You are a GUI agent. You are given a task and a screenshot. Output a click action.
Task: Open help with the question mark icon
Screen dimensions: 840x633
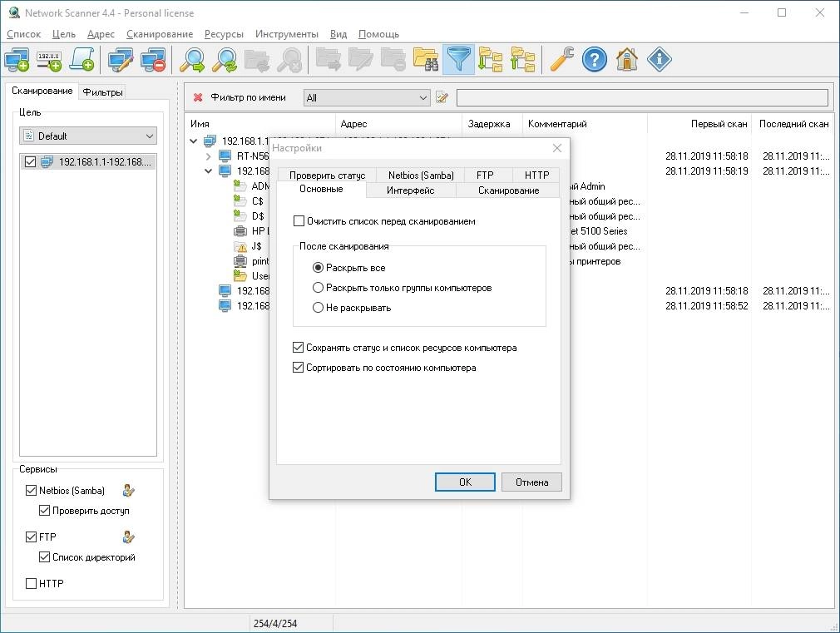coord(595,60)
